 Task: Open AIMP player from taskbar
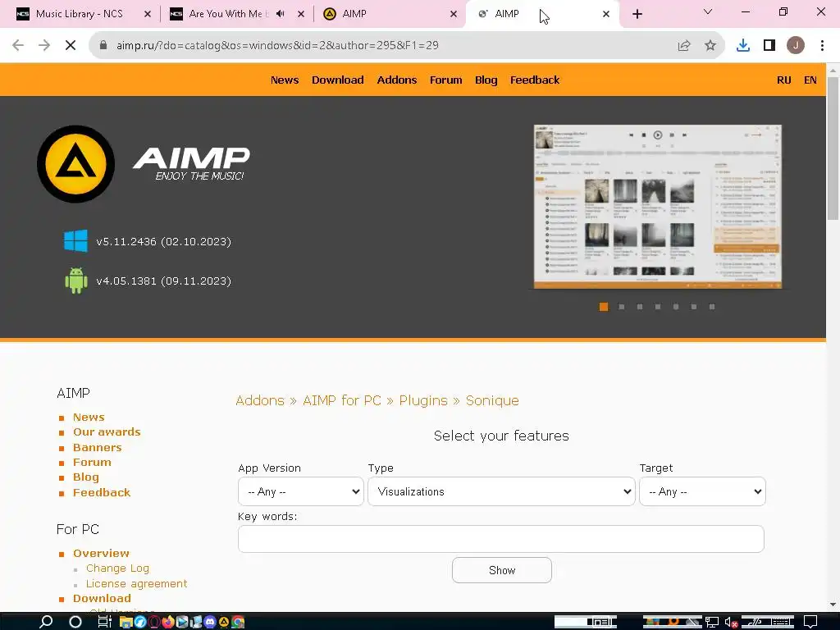pyautogui.click(x=223, y=622)
